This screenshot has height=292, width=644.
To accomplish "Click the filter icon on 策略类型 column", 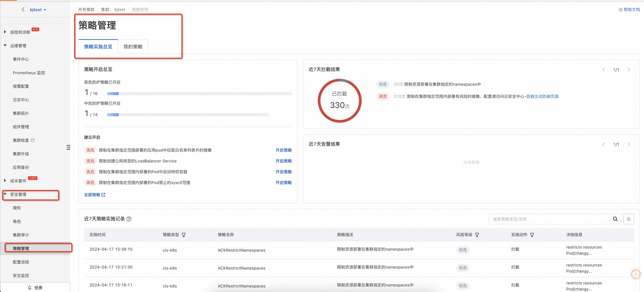I will [x=184, y=235].
